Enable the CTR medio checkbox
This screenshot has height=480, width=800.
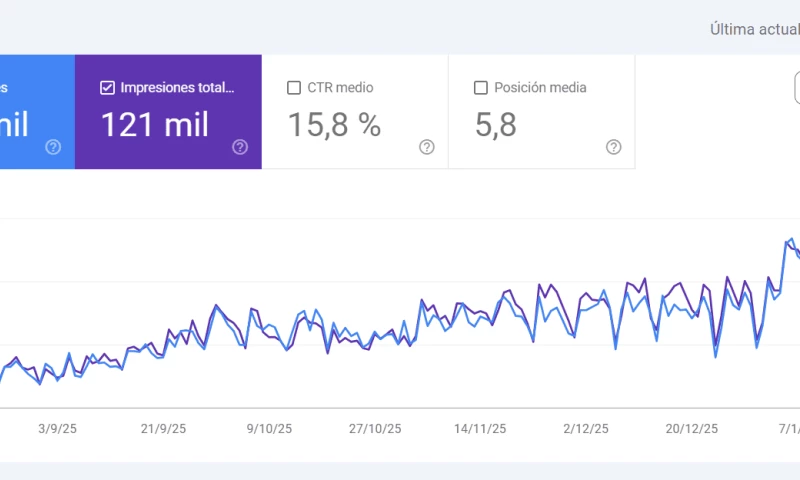pyautogui.click(x=294, y=88)
